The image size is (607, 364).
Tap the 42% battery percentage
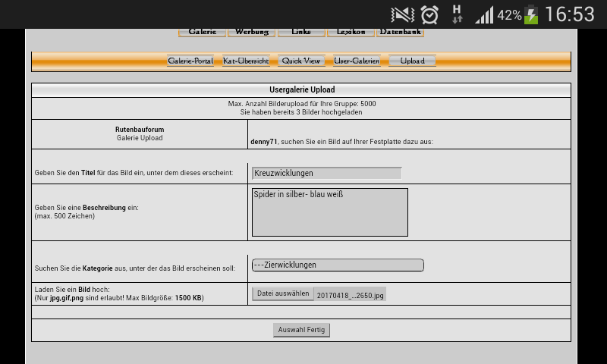point(509,15)
